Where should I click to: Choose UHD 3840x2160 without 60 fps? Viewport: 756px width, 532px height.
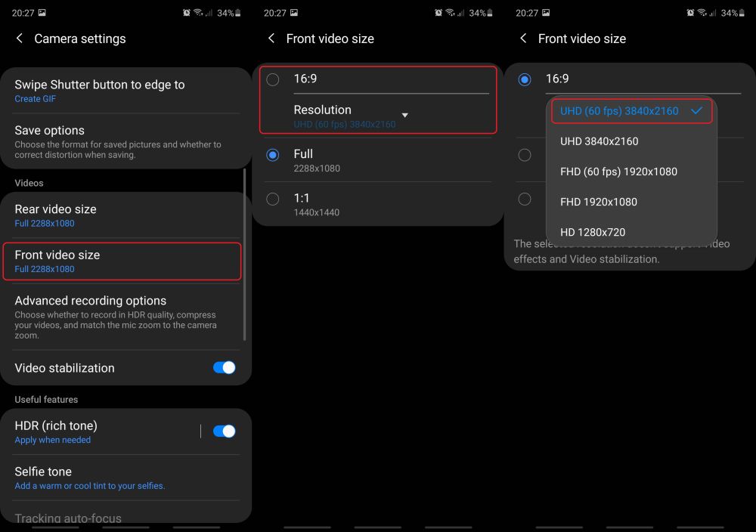[599, 141]
